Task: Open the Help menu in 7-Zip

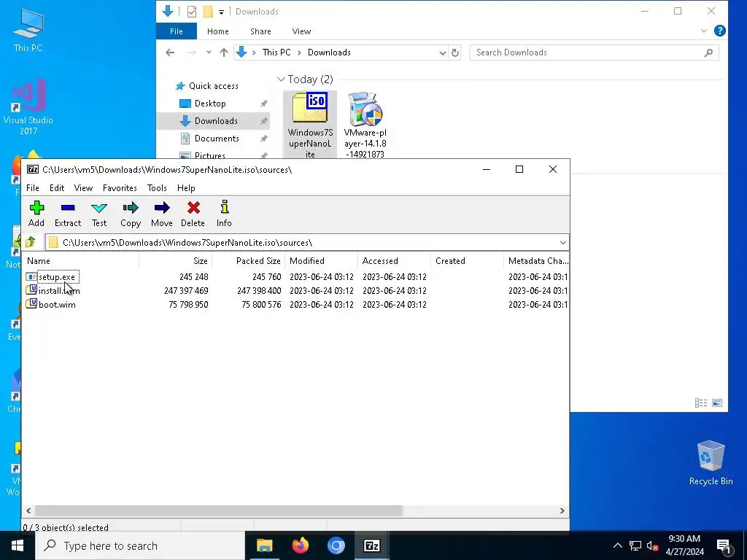Action: [186, 187]
